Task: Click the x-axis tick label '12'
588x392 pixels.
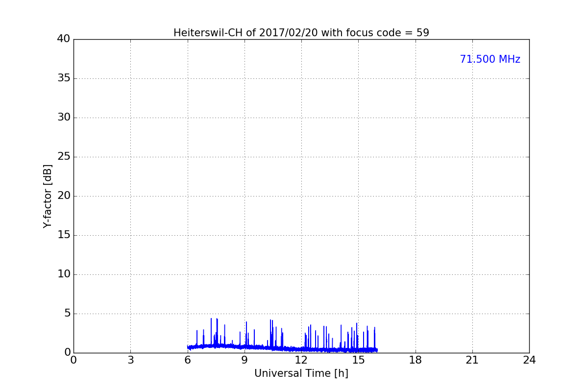Action: click(x=301, y=360)
